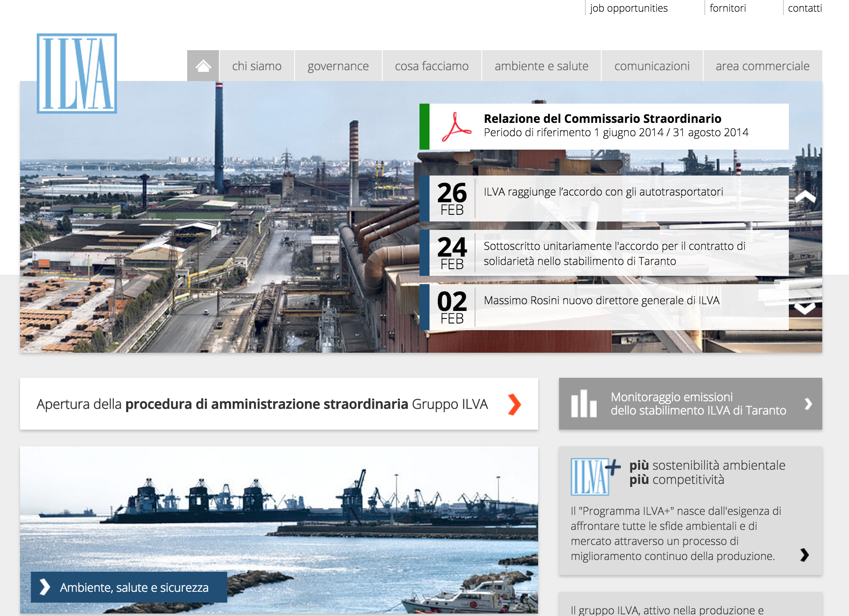The height and width of the screenshot is (616, 849).
Task: Click Ambiente, salute e sicurezza label
Action: point(134,588)
